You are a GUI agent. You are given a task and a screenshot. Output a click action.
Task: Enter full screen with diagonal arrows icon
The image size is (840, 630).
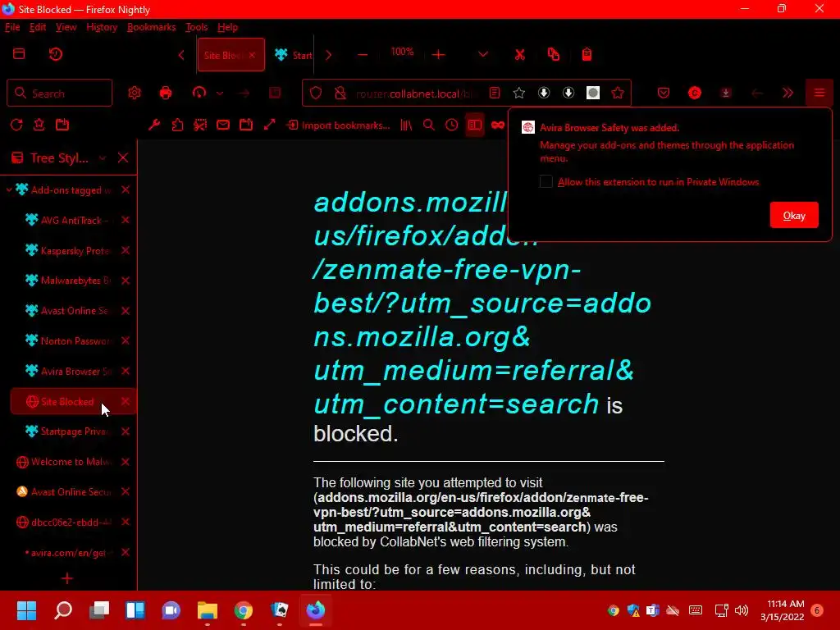click(269, 125)
